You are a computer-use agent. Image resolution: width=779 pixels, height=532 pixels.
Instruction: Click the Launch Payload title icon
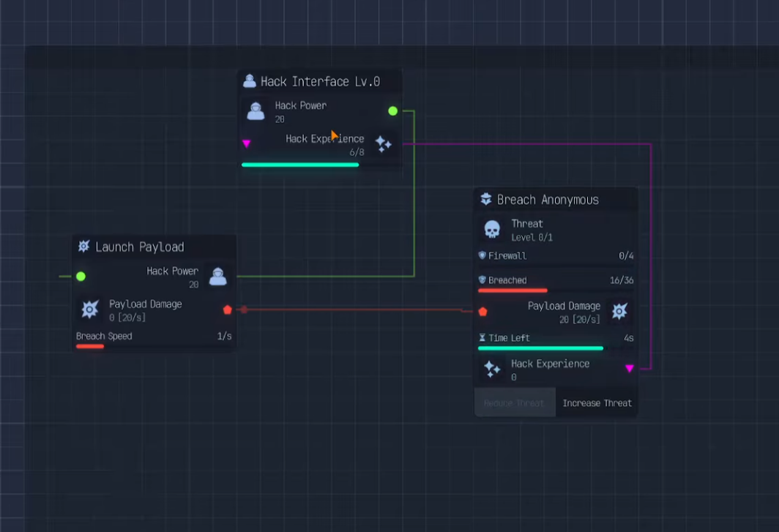(x=83, y=247)
